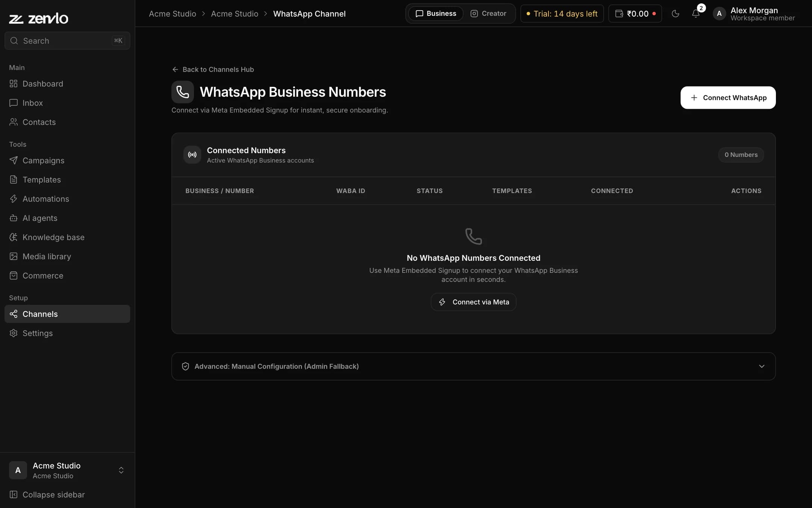Open wallet balance ₹0.00
812x508 pixels.
(635, 14)
